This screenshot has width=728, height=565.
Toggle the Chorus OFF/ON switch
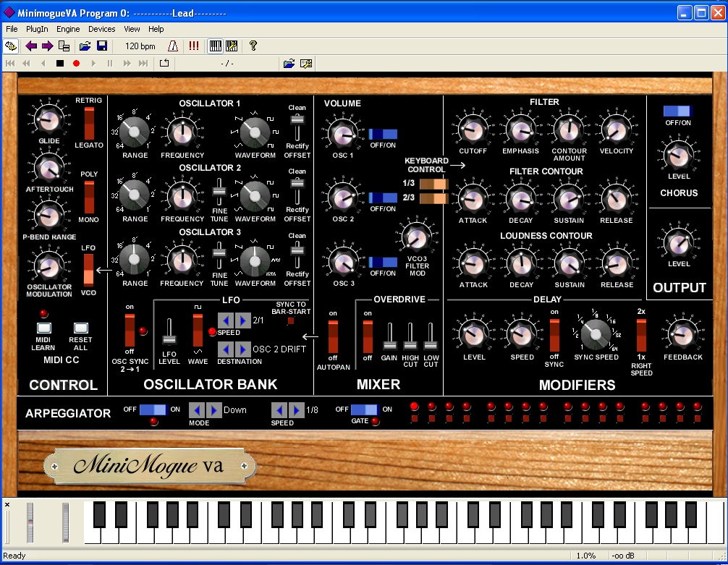click(x=678, y=111)
